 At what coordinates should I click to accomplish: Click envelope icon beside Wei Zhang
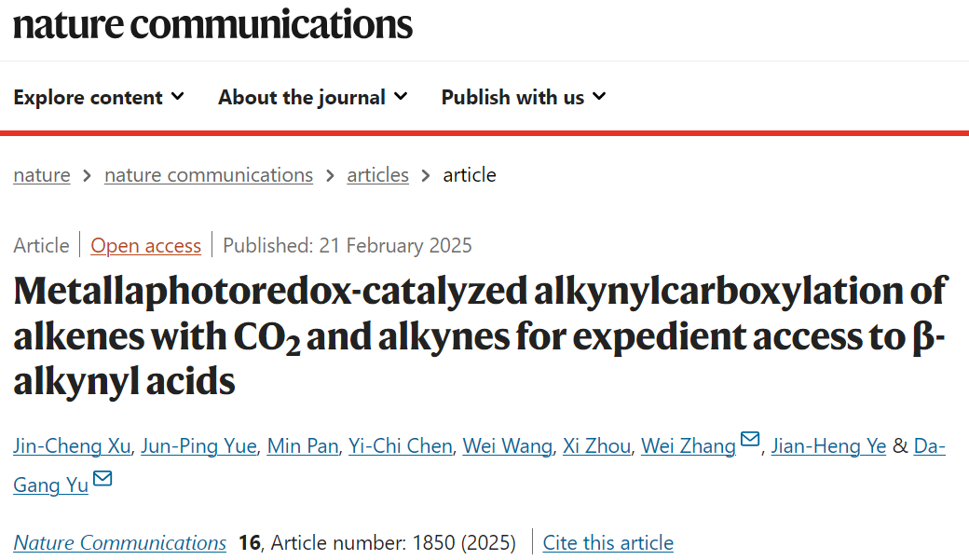pyautogui.click(x=750, y=439)
